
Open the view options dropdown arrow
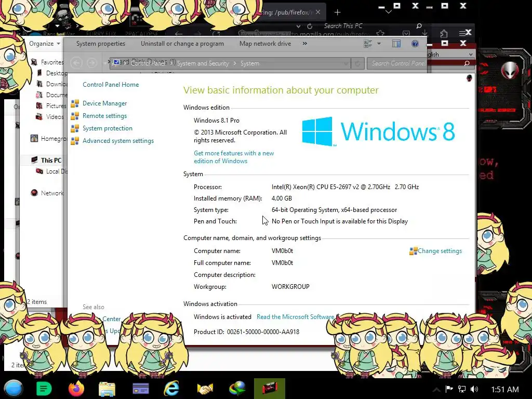379,44
